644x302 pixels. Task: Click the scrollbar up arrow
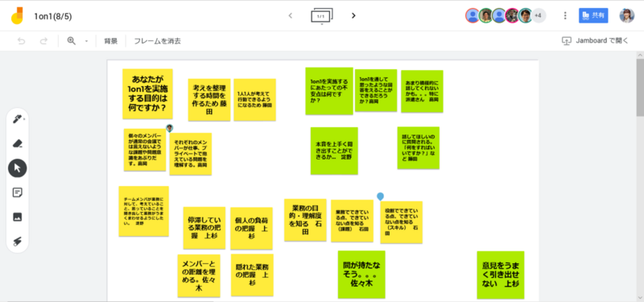coord(640,55)
